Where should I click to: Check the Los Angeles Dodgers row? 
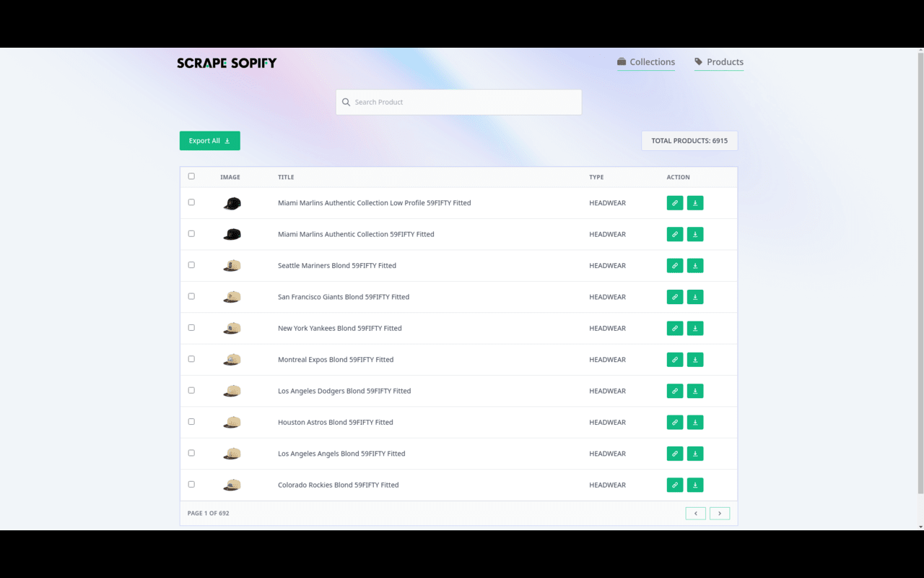click(191, 390)
